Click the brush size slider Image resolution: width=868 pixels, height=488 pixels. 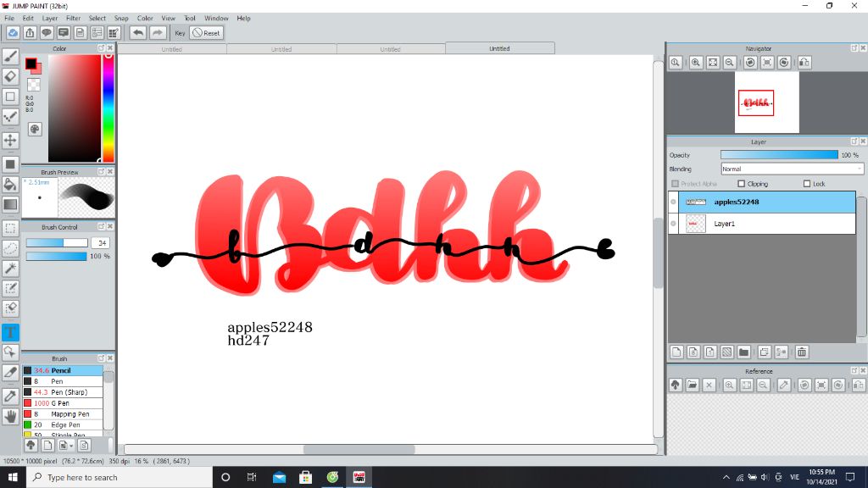tap(57, 243)
